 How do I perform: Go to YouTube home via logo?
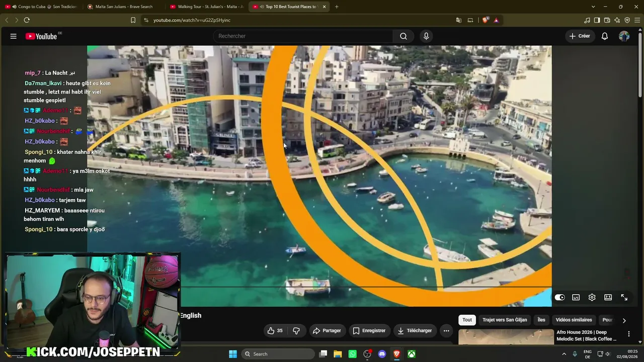point(41,36)
